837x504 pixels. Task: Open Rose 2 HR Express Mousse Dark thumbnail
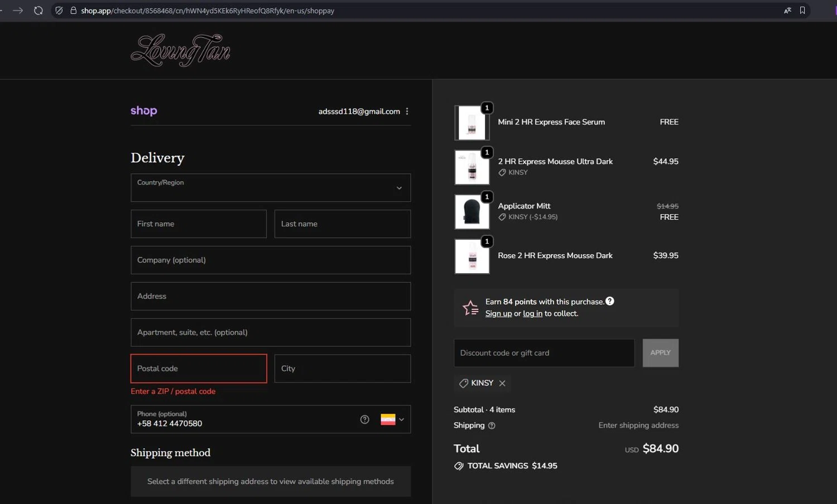pos(472,256)
